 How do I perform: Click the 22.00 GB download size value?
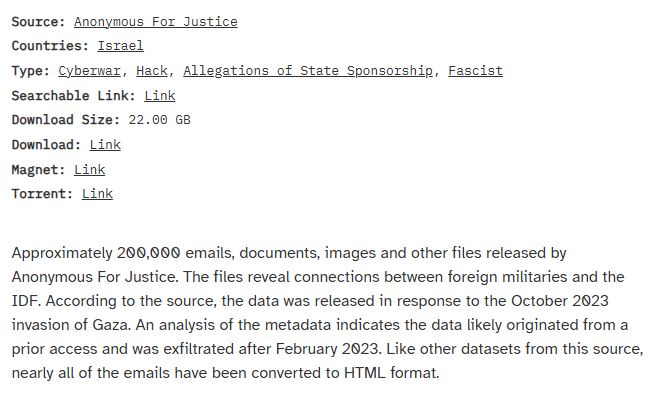click(160, 120)
